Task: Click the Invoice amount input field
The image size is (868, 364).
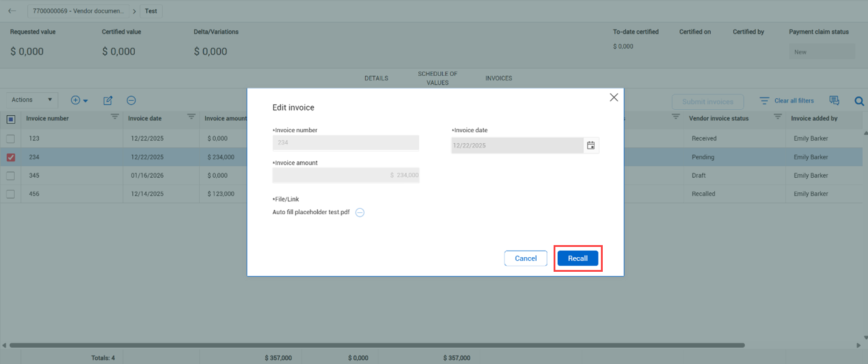Action: [x=346, y=175]
